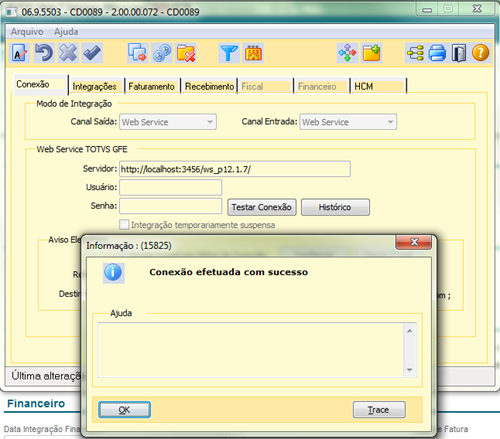Open the Ajuda menu
Screen dimensions: 500x439
pyautogui.click(x=66, y=32)
